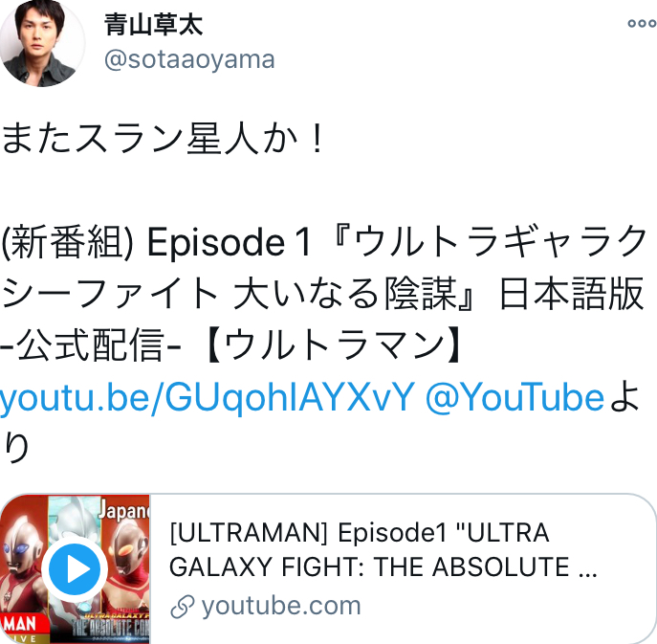Click the red Ultraman figure in the thumbnail
This screenshot has width=657, height=644.
click(x=22, y=568)
